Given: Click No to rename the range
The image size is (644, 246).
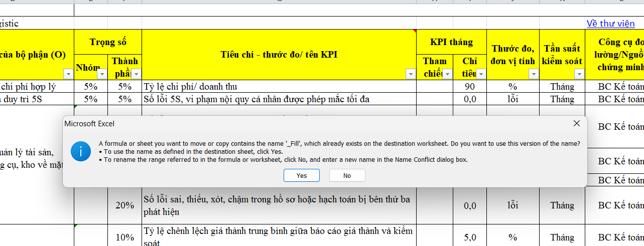Looking at the screenshot, I should (x=347, y=175).
